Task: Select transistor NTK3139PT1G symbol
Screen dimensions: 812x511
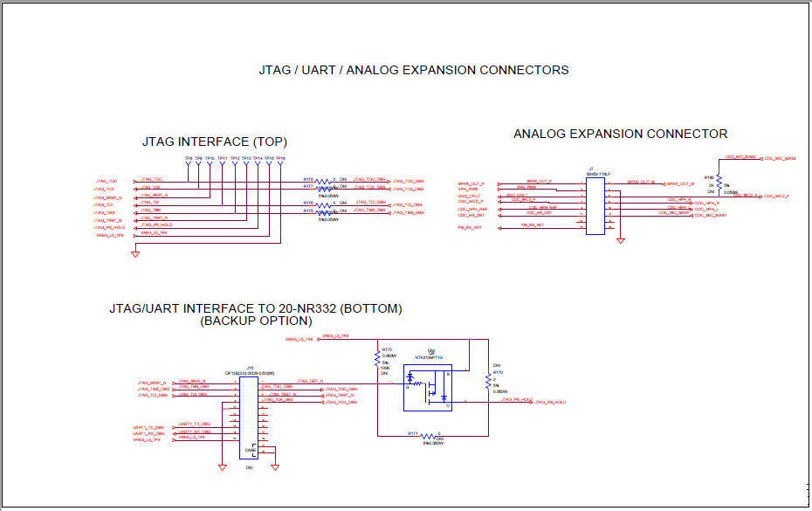Action: pos(430,389)
